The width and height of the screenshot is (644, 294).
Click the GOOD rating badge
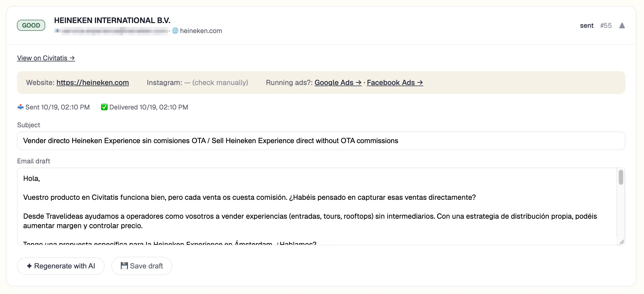click(x=31, y=25)
